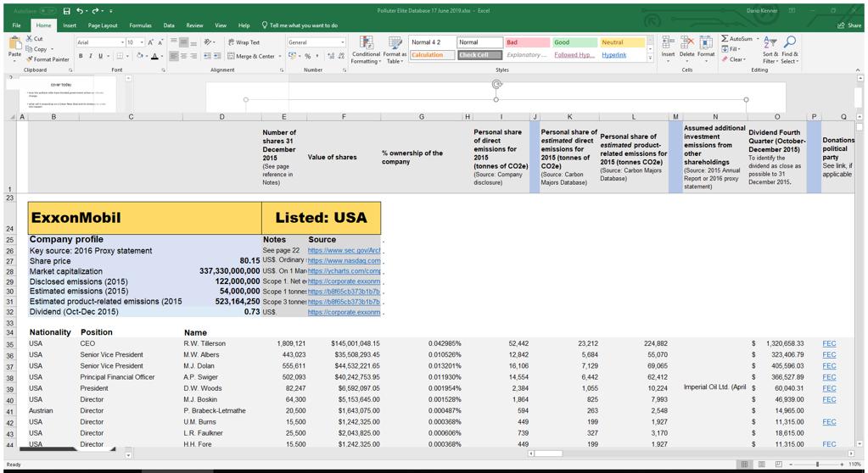The image size is (868, 473).
Task: Toggle bold formatting
Action: (x=81, y=56)
